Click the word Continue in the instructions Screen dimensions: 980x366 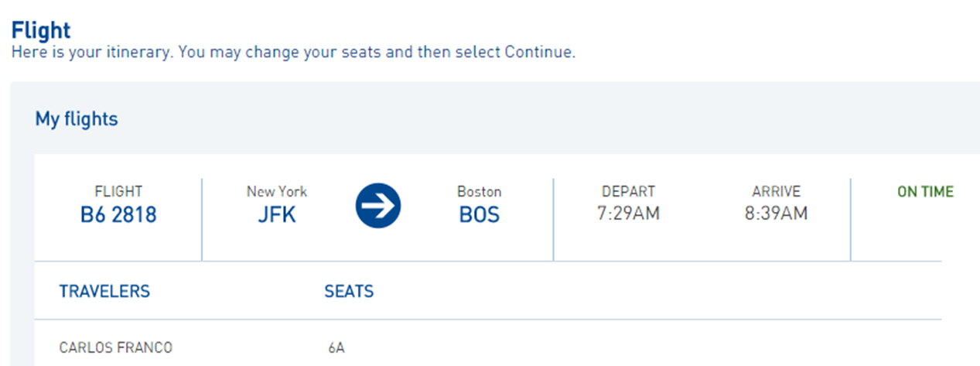tap(538, 53)
